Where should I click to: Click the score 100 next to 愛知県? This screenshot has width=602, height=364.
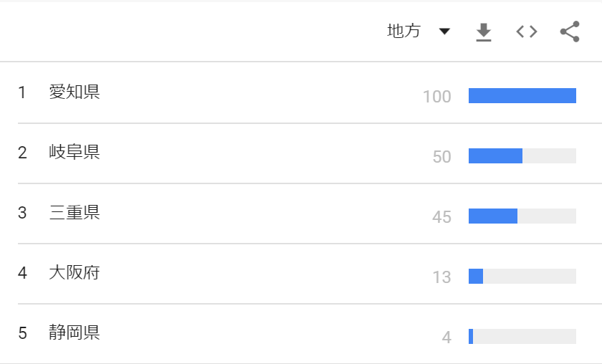[x=437, y=97]
